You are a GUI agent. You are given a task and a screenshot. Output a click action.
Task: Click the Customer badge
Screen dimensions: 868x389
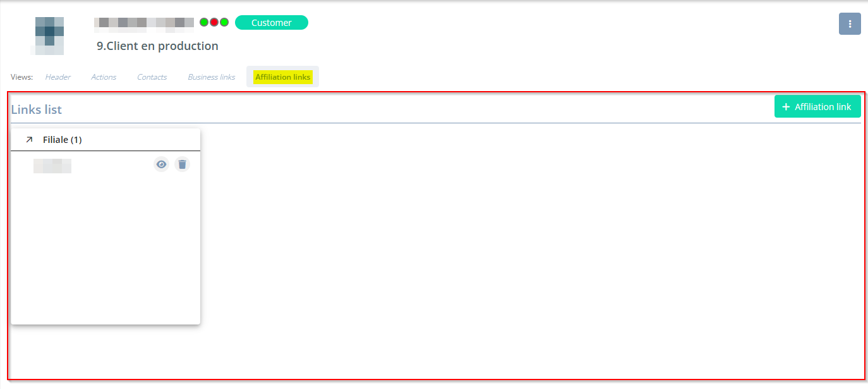(x=271, y=23)
